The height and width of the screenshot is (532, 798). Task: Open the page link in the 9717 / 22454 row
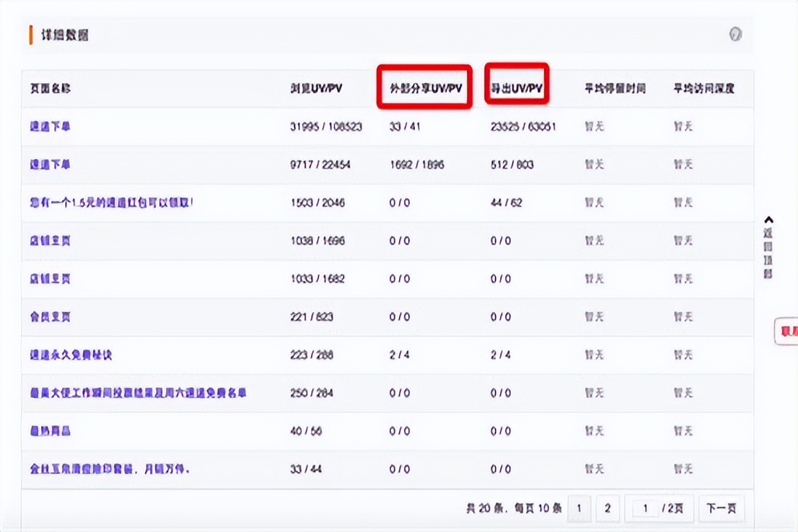click(50, 164)
